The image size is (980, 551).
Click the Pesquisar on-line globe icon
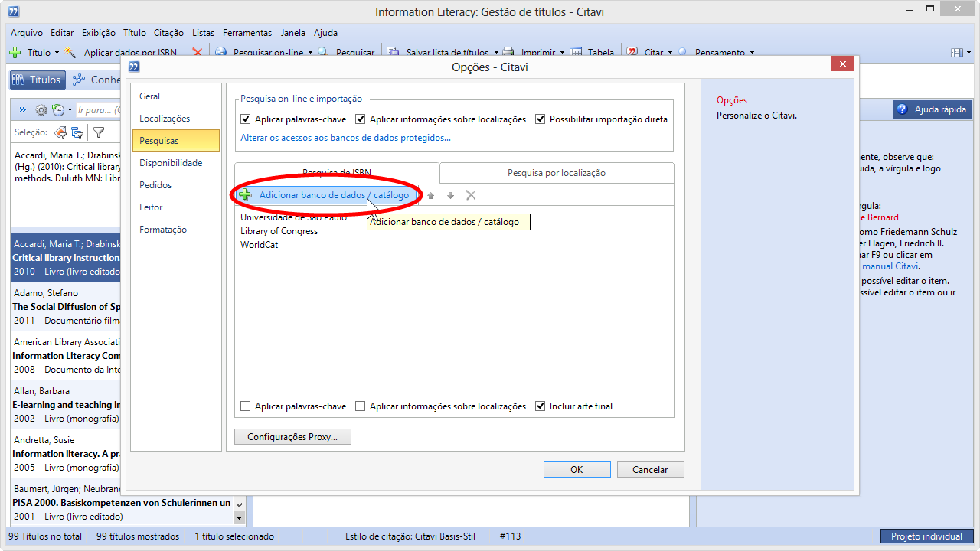tap(221, 53)
